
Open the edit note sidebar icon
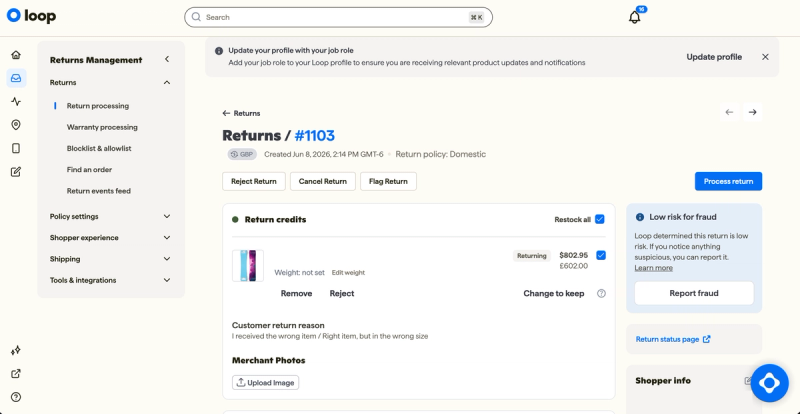click(16, 172)
